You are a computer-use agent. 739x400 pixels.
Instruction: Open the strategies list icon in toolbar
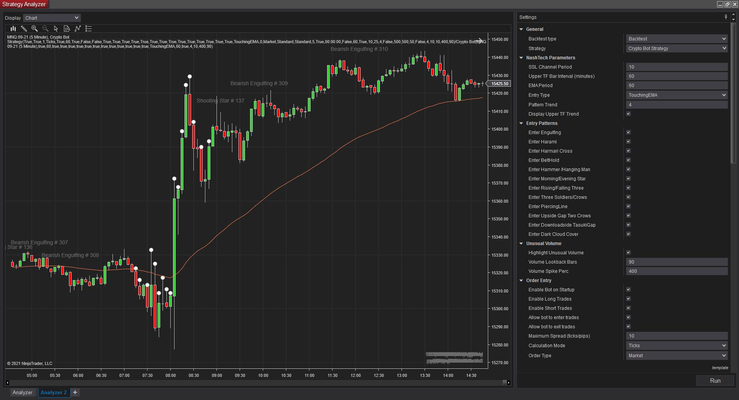pyautogui.click(x=89, y=29)
